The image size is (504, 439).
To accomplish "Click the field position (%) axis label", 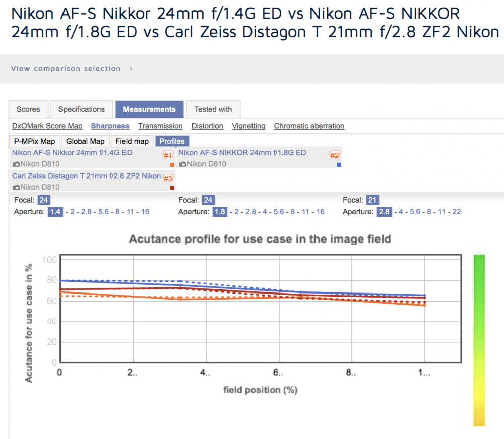I will (261, 390).
